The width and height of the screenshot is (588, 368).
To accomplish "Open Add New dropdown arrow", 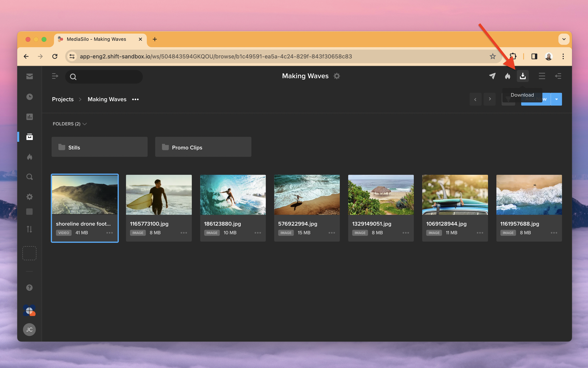I will [556, 99].
